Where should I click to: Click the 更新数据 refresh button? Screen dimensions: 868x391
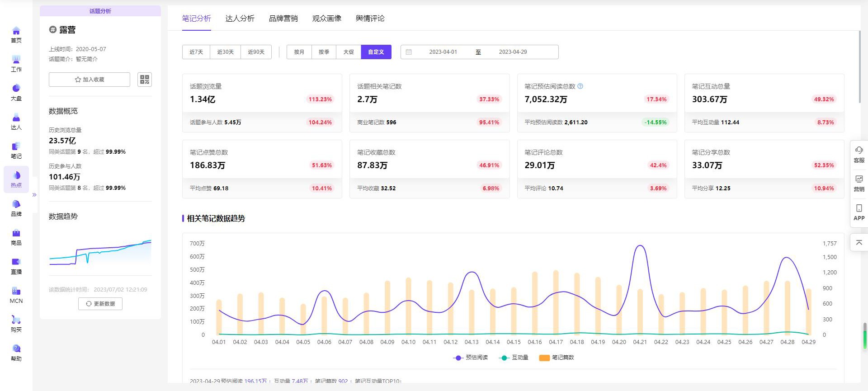[x=100, y=304]
